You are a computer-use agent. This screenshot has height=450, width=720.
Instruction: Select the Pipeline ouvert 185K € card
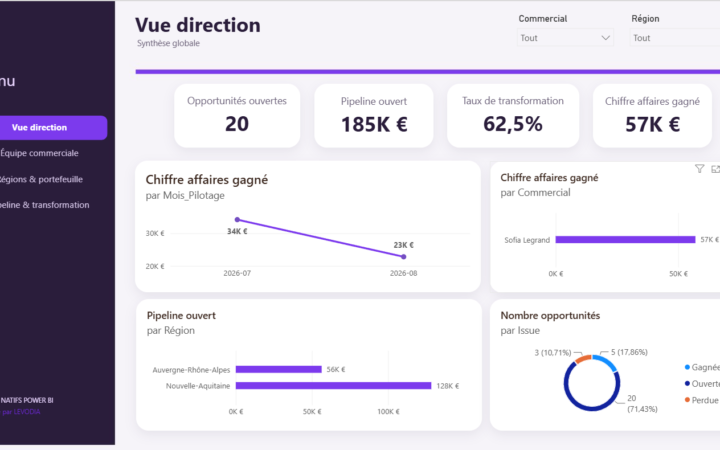[374, 115]
